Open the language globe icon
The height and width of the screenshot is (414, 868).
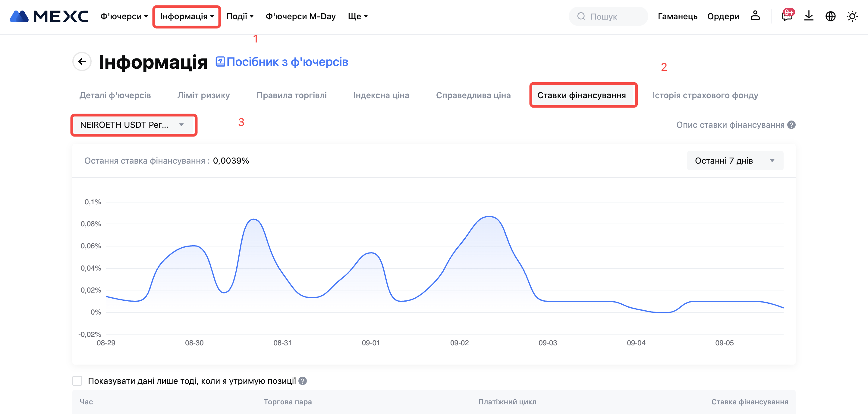pos(830,16)
